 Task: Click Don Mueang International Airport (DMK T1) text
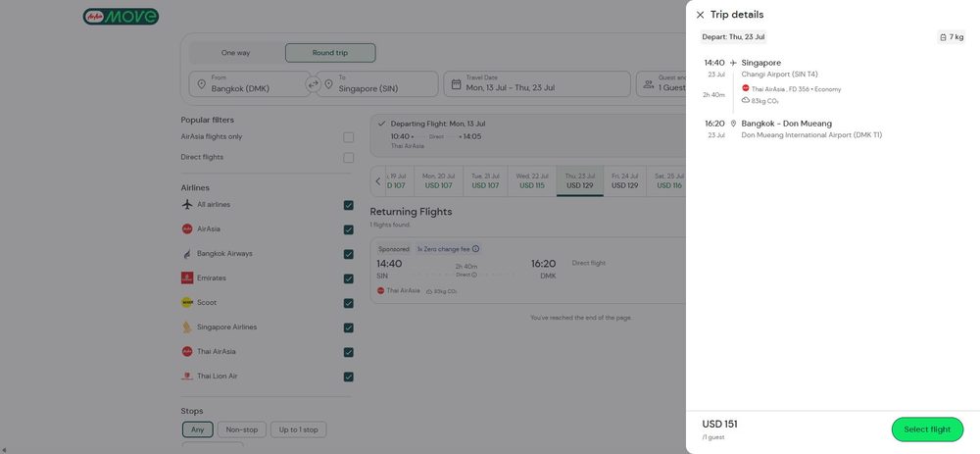tap(811, 135)
